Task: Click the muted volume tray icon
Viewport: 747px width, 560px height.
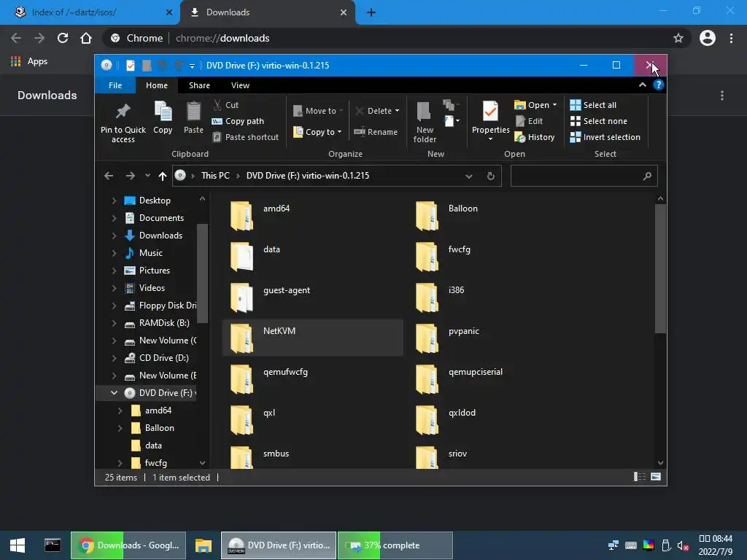Action: click(x=683, y=545)
